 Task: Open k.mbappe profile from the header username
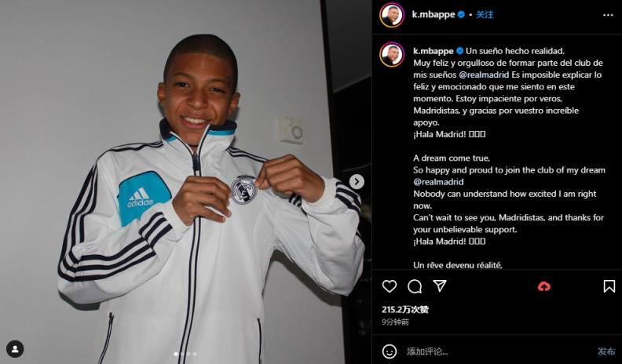434,15
